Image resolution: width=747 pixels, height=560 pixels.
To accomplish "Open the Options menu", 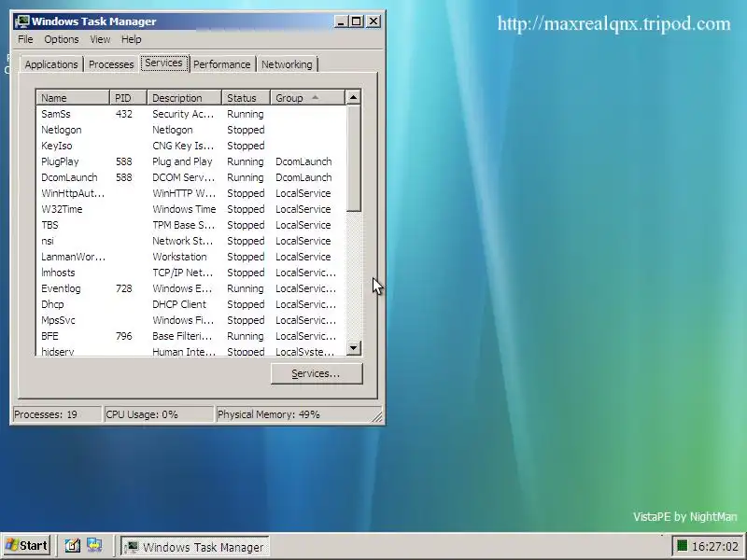I will pos(62,39).
